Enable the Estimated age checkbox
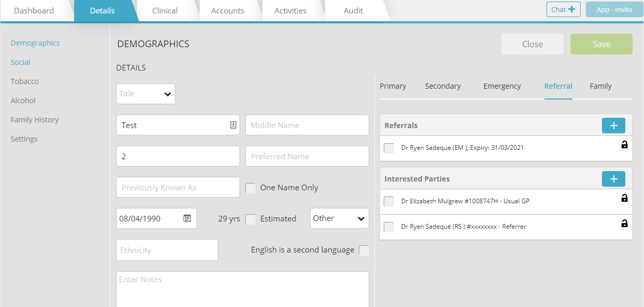The width and height of the screenshot is (644, 307). click(250, 219)
